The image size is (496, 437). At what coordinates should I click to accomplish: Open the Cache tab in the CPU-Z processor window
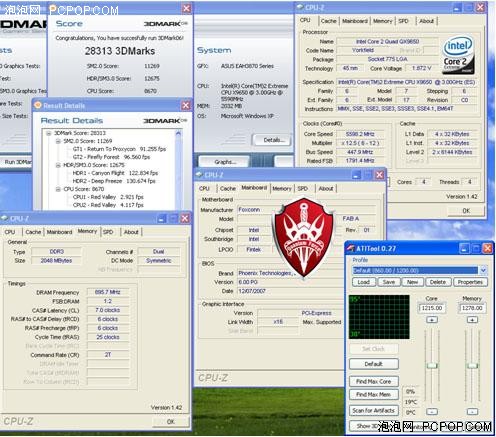[329, 21]
